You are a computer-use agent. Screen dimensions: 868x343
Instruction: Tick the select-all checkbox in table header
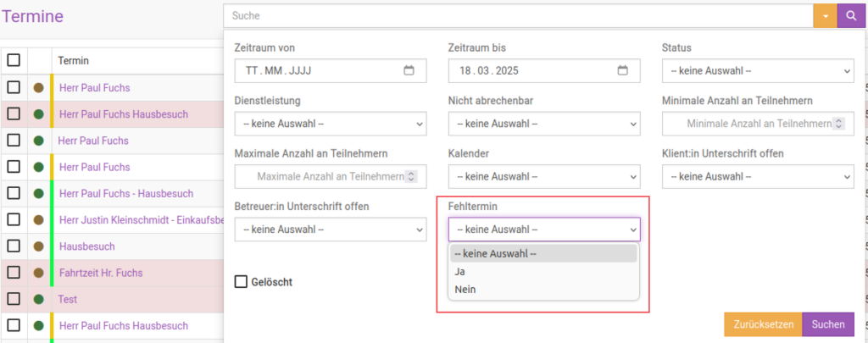click(14, 60)
